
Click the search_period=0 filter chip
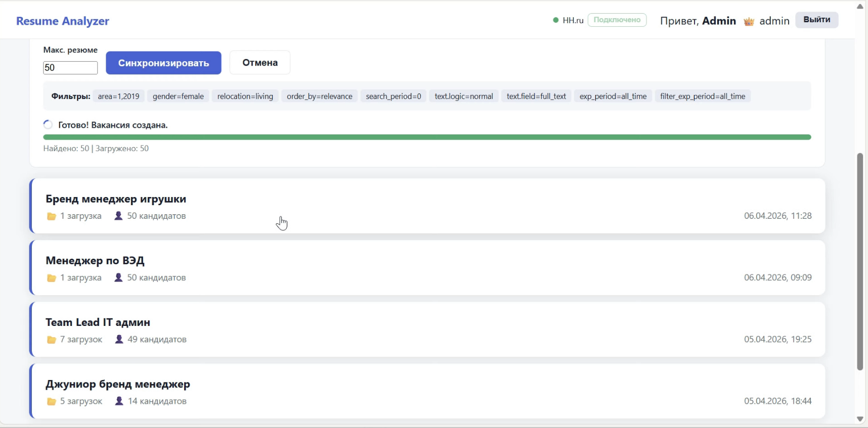click(394, 96)
